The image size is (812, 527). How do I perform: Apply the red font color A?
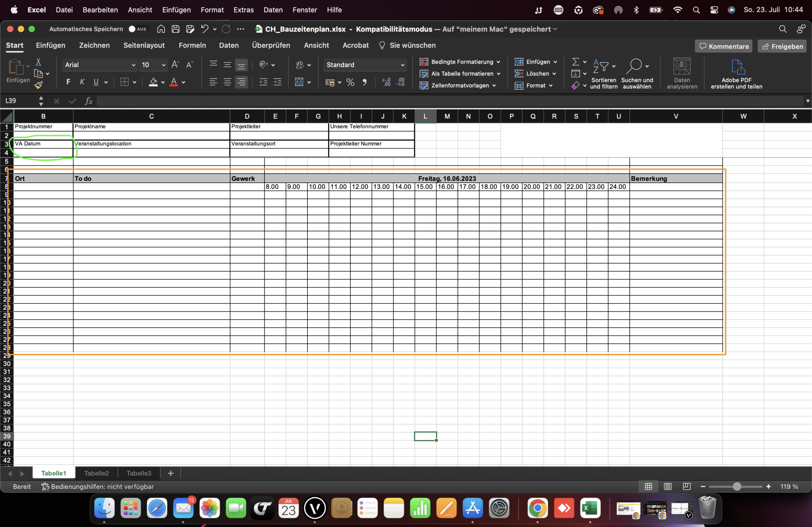tap(174, 82)
